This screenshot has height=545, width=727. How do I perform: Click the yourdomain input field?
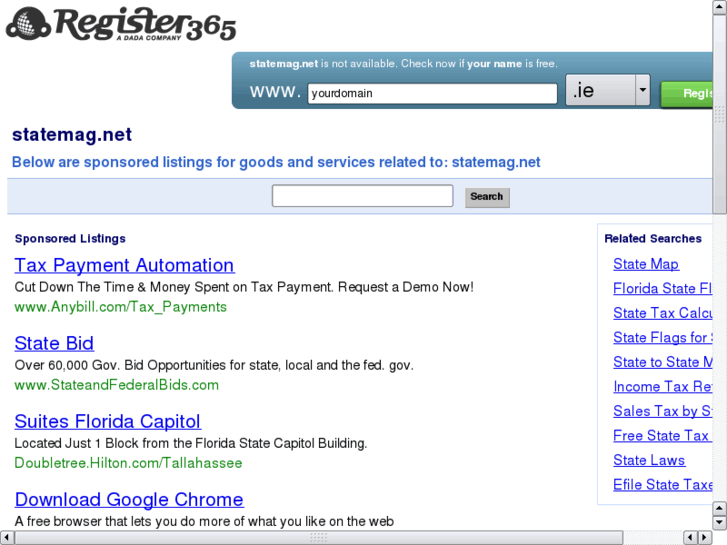click(432, 93)
